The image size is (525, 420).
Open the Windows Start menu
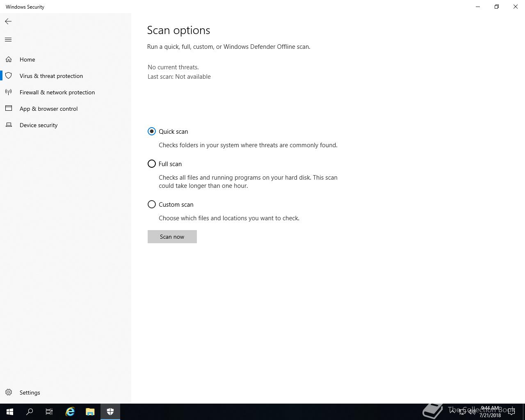click(x=10, y=412)
